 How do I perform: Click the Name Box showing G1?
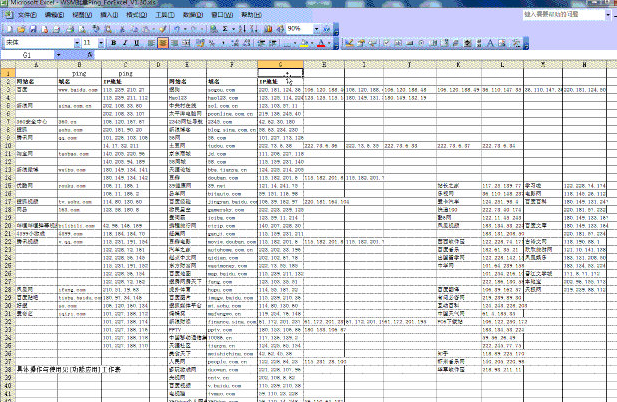27,55
